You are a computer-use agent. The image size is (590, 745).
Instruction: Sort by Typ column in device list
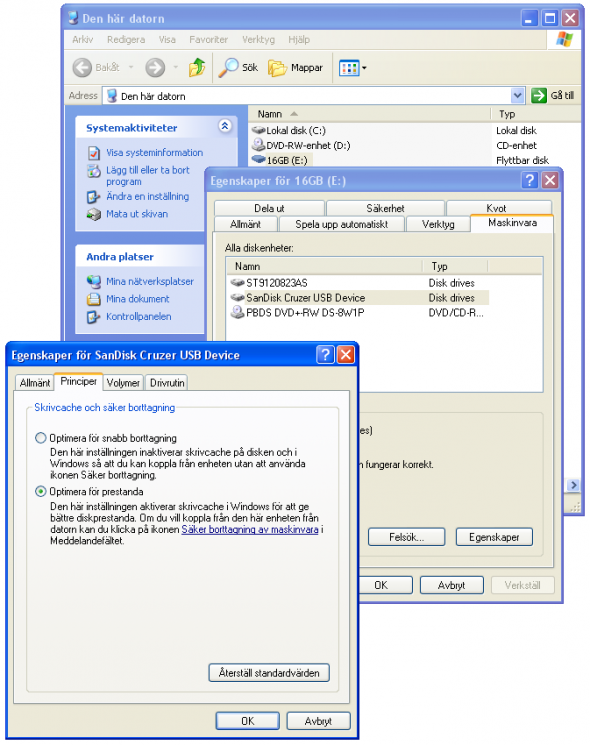(455, 266)
